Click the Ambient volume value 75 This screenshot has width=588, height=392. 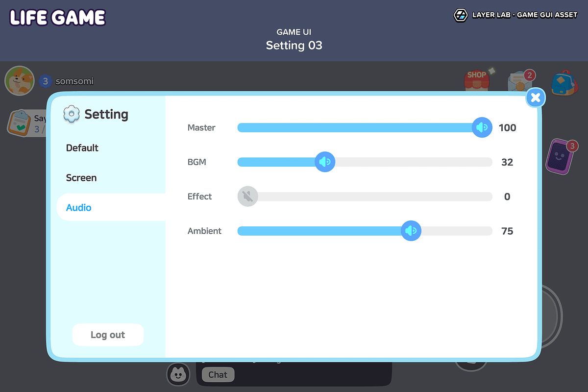pyautogui.click(x=507, y=231)
